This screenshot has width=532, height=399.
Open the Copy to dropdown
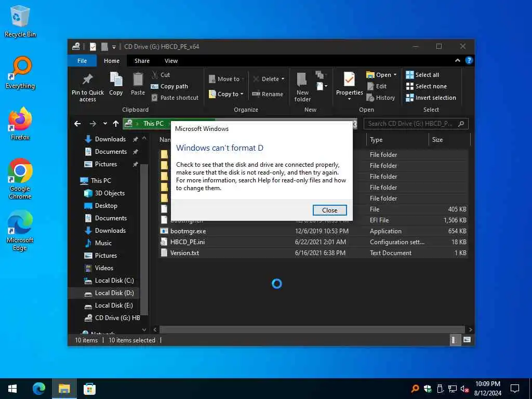tap(227, 94)
